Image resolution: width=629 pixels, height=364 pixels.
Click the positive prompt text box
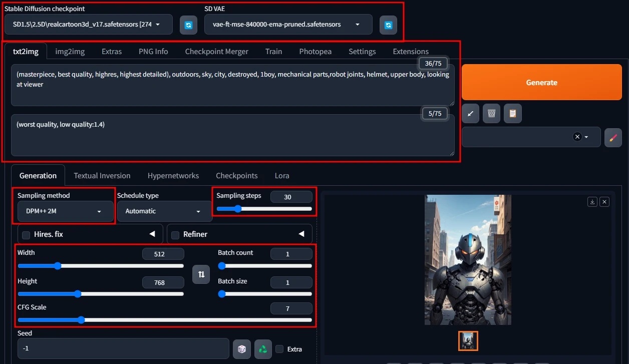pos(233,85)
